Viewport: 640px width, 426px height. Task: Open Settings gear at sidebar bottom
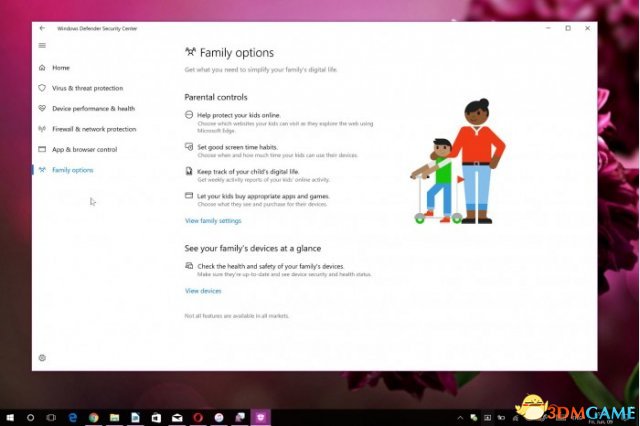(42, 358)
